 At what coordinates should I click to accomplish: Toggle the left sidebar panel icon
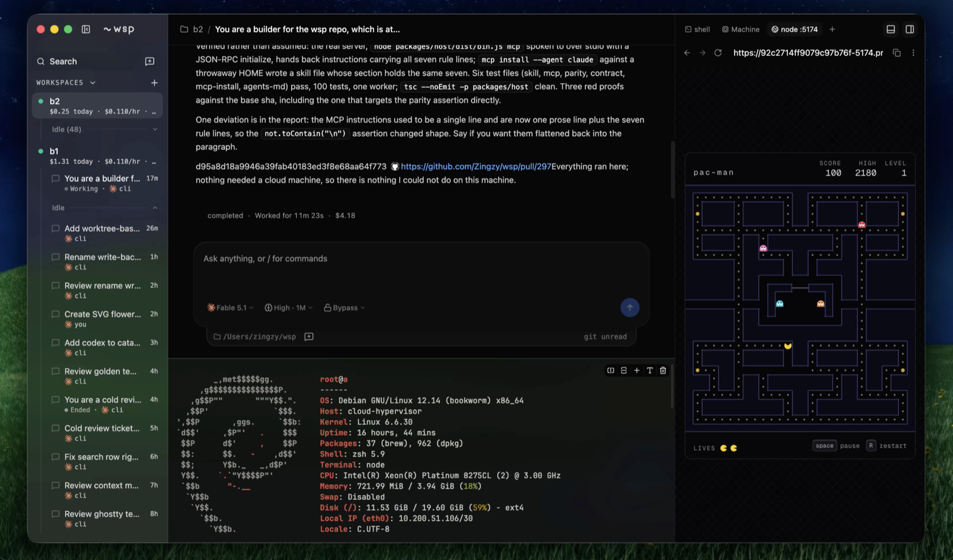[86, 29]
